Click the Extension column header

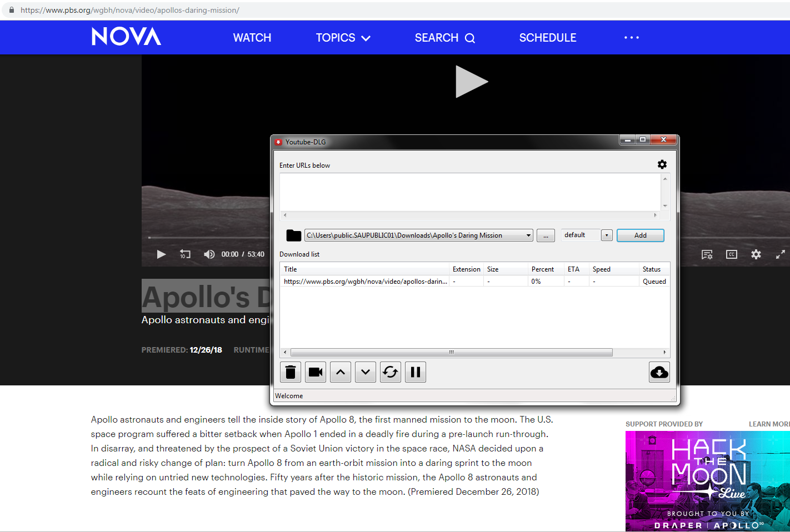pyautogui.click(x=466, y=269)
